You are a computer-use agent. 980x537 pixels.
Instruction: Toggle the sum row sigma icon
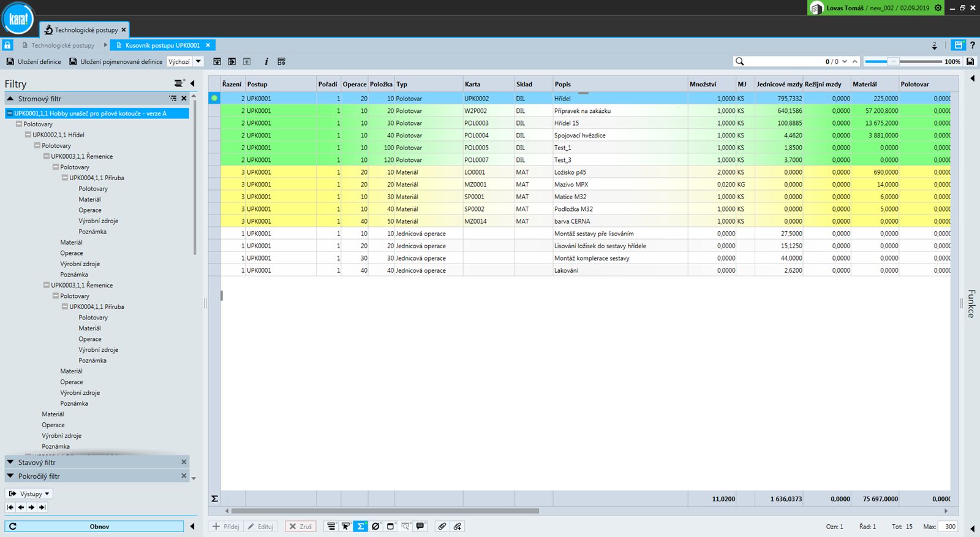(361, 527)
